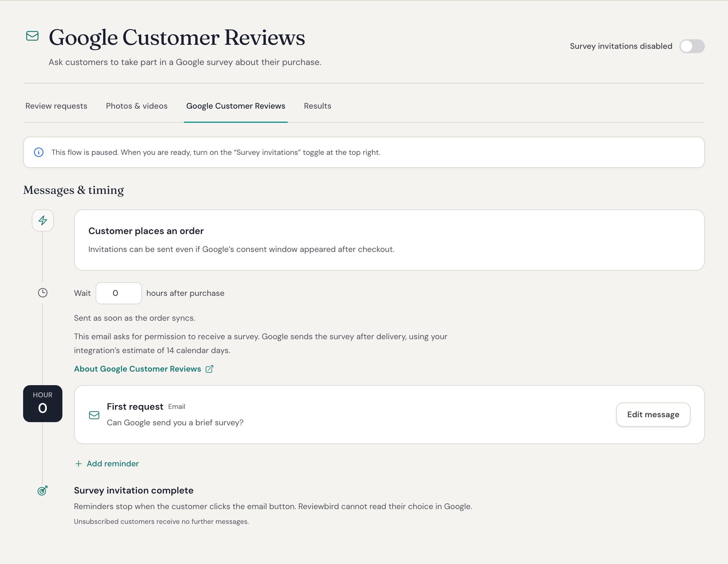The image size is (728, 564).
Task: Click the lightning bolt trigger icon
Action: [43, 220]
